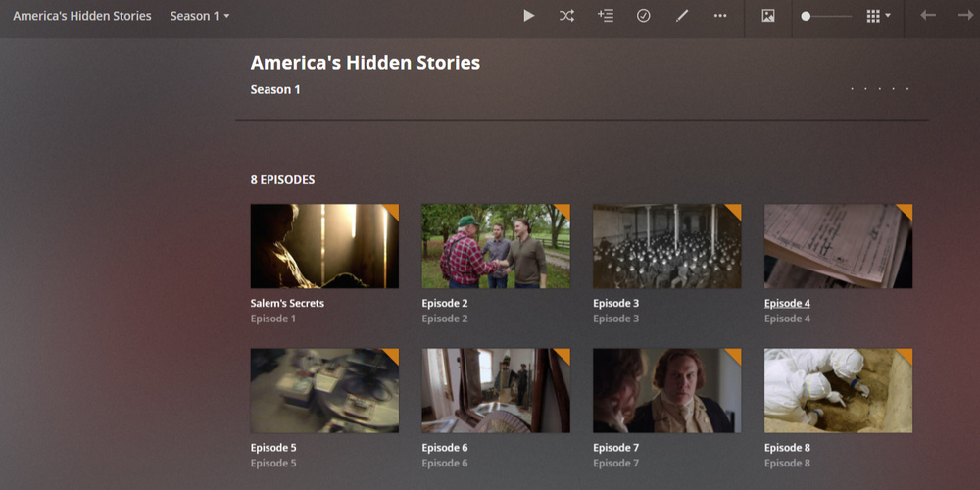Open the grid view mode dropdown
Screen dimensions: 980x490
pos(878,16)
